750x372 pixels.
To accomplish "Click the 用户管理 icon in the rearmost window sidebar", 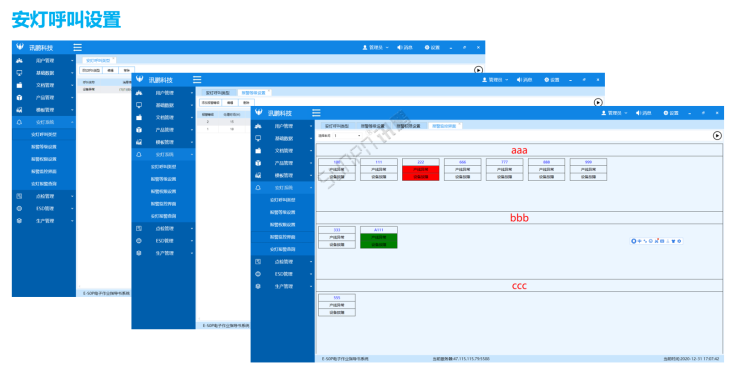I will pos(19,61).
